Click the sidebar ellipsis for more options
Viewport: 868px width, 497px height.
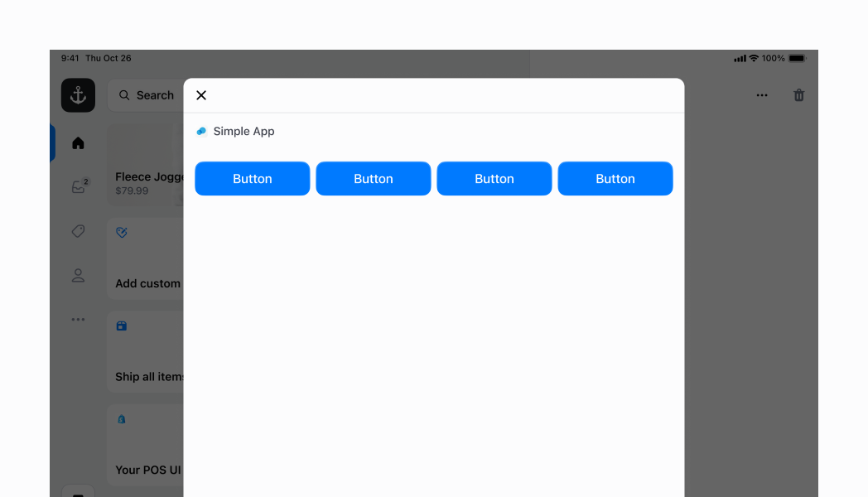(77, 319)
